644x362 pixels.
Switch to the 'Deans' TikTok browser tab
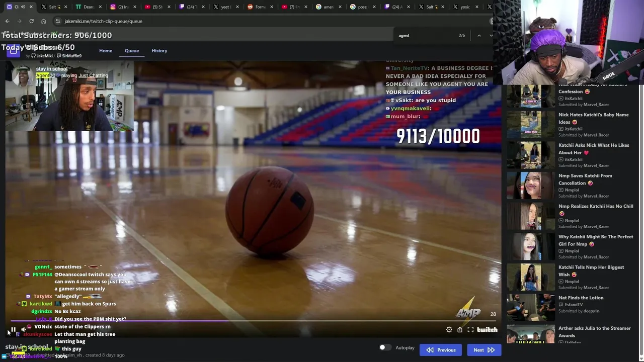(89, 7)
